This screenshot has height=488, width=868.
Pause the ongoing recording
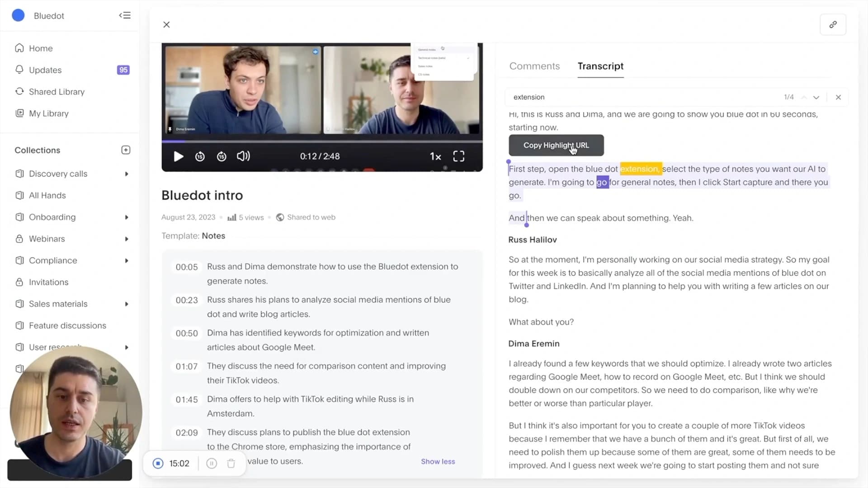(x=212, y=463)
